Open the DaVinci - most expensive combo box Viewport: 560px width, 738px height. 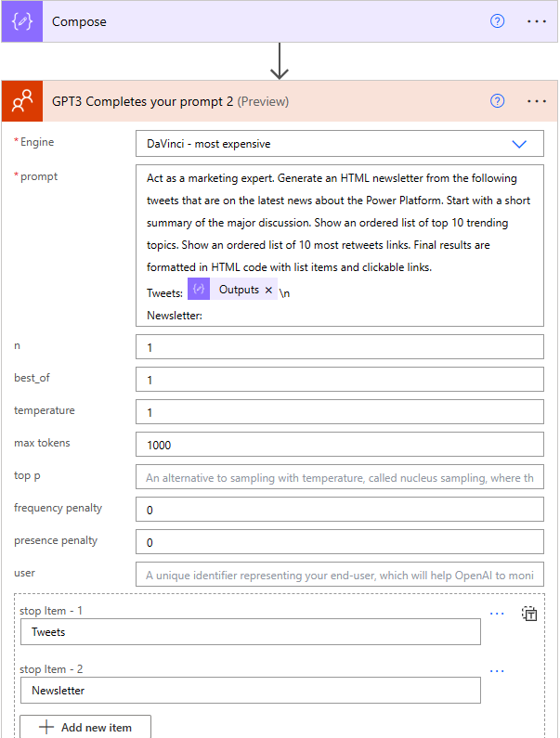point(340,144)
